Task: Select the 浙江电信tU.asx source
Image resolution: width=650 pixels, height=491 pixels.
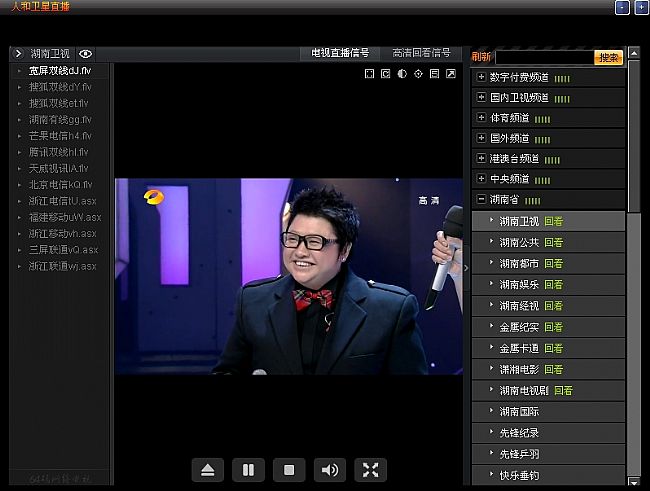Action: 62,201
